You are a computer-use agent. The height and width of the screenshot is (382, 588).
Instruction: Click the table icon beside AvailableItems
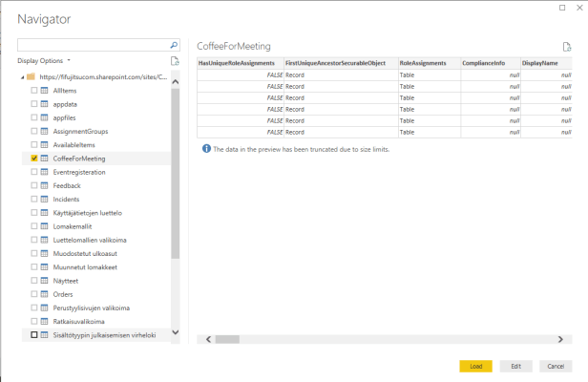(x=44, y=144)
